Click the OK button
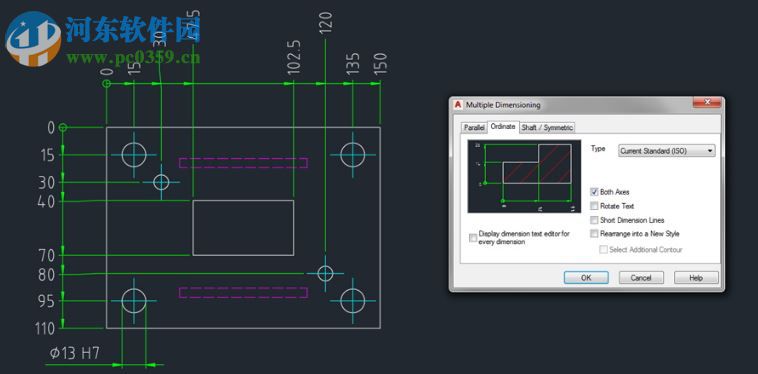The width and height of the screenshot is (758, 374). coord(586,278)
